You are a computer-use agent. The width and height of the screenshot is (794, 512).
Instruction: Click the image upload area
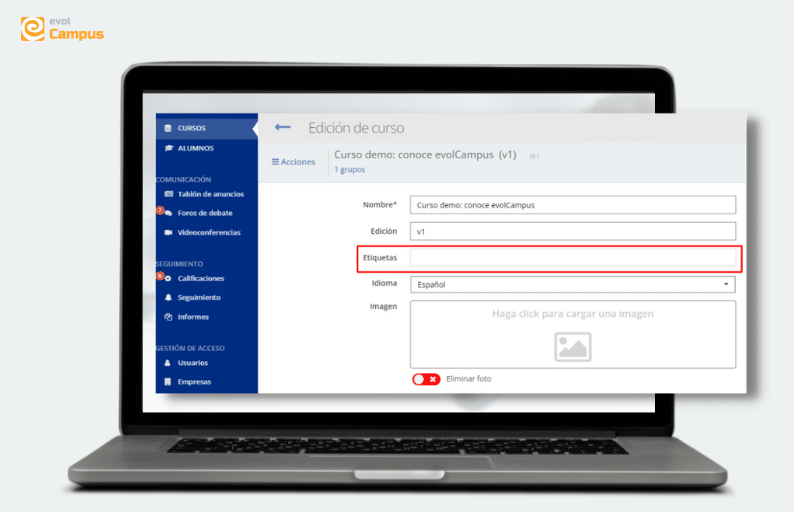[573, 334]
